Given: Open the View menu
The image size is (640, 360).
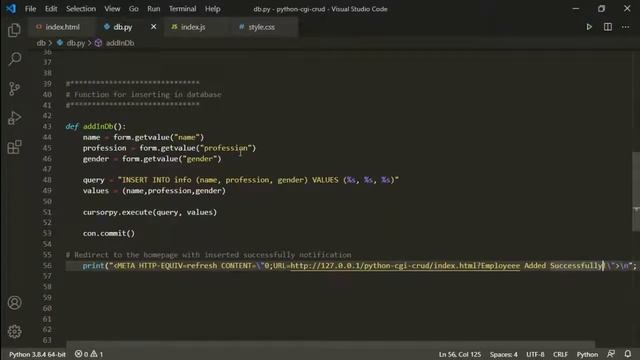Looking at the screenshot, I should (112, 9).
